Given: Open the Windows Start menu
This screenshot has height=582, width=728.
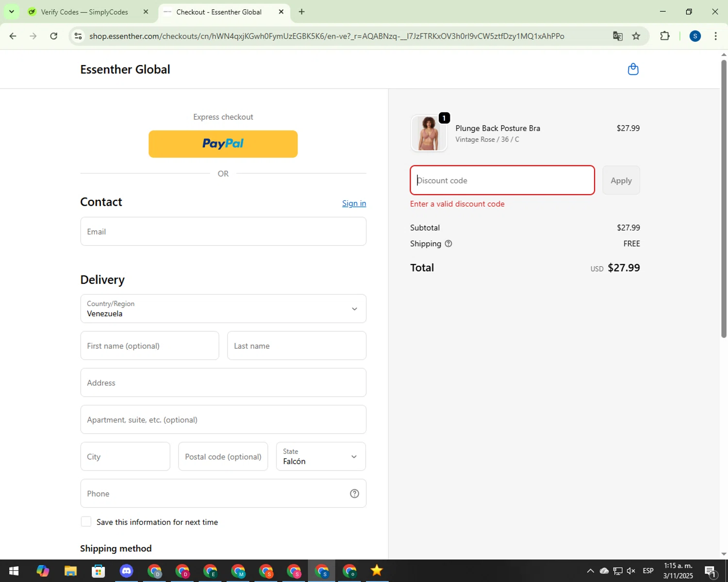Looking at the screenshot, I should (x=14, y=571).
